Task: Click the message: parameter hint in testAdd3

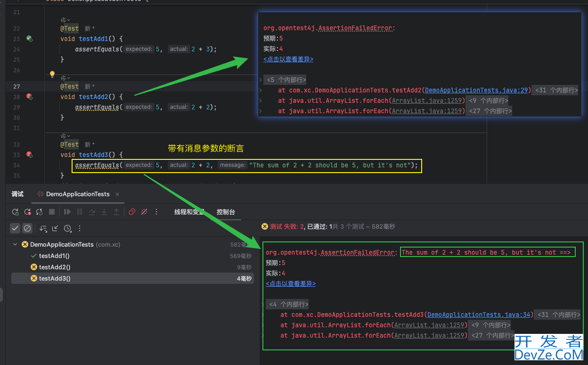Action: (233, 165)
